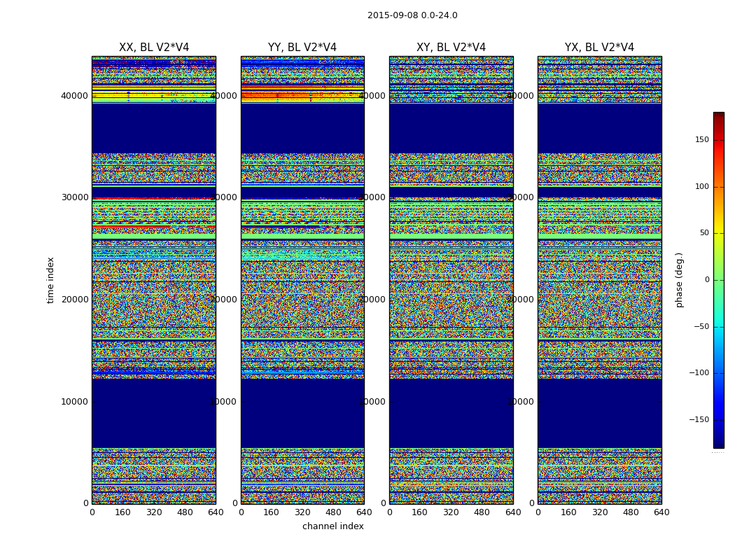Select the 'YY, BL V2*V4' subplot title

coord(302,48)
